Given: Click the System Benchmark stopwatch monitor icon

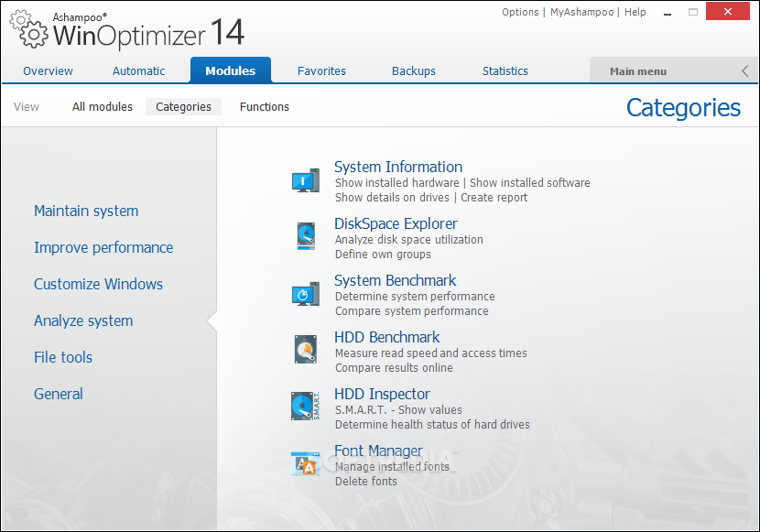Looking at the screenshot, I should pyautogui.click(x=306, y=294).
